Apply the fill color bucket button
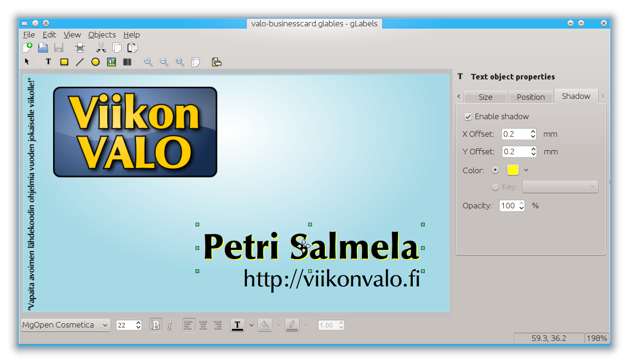Screen dimensions: 629x364 (265, 325)
